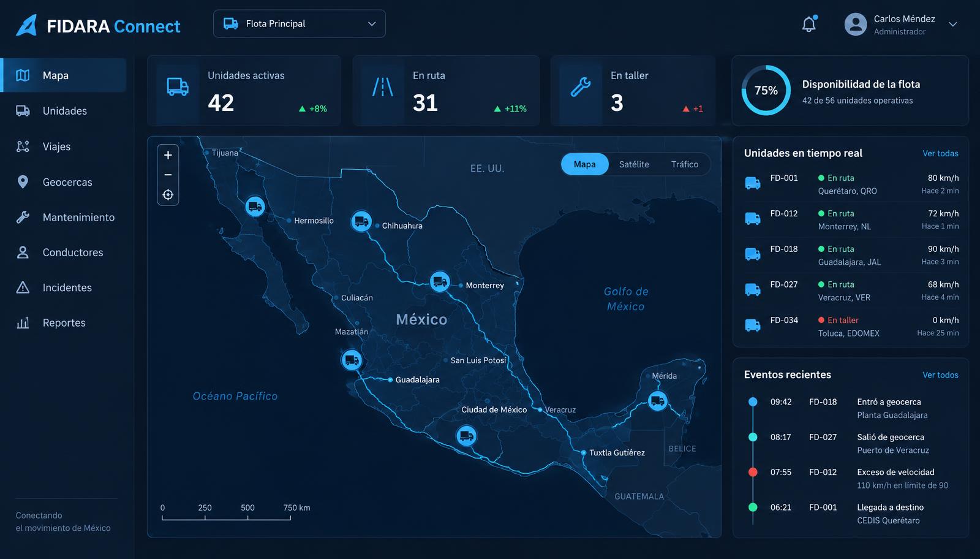
Task: Click the road icon on En ruta card
Action: [383, 87]
